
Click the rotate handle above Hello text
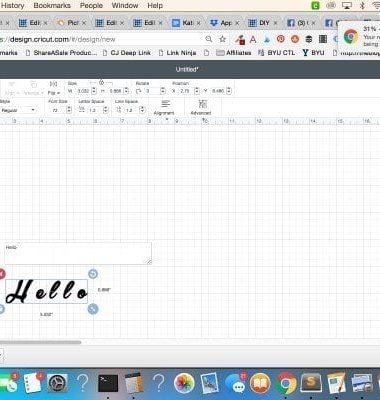93,274
